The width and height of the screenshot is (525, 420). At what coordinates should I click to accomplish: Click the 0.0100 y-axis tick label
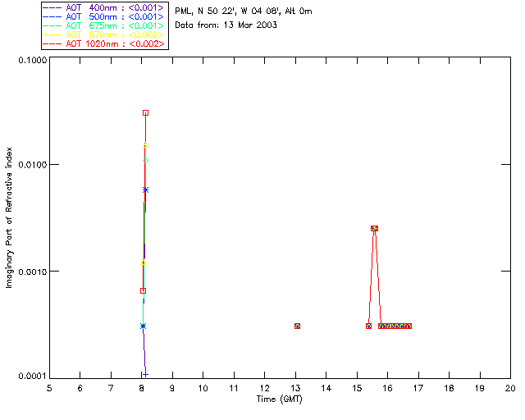33,165
